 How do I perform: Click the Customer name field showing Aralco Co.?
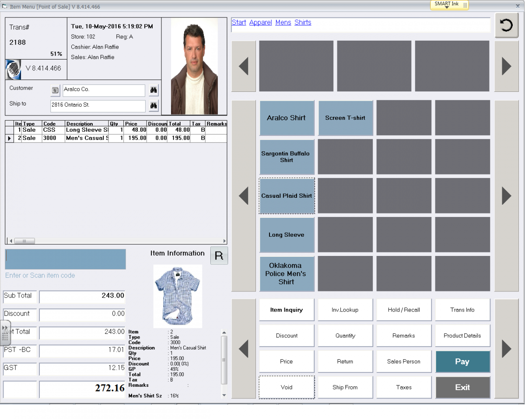104,90
